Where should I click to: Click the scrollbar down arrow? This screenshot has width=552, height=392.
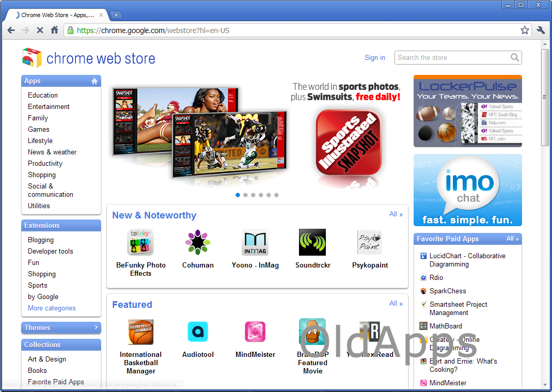[545, 385]
